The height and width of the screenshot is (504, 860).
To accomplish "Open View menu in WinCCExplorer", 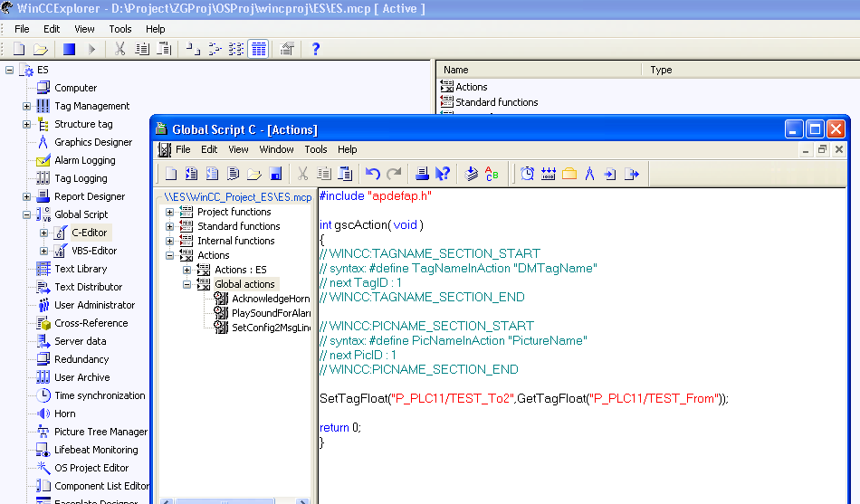I will (84, 29).
